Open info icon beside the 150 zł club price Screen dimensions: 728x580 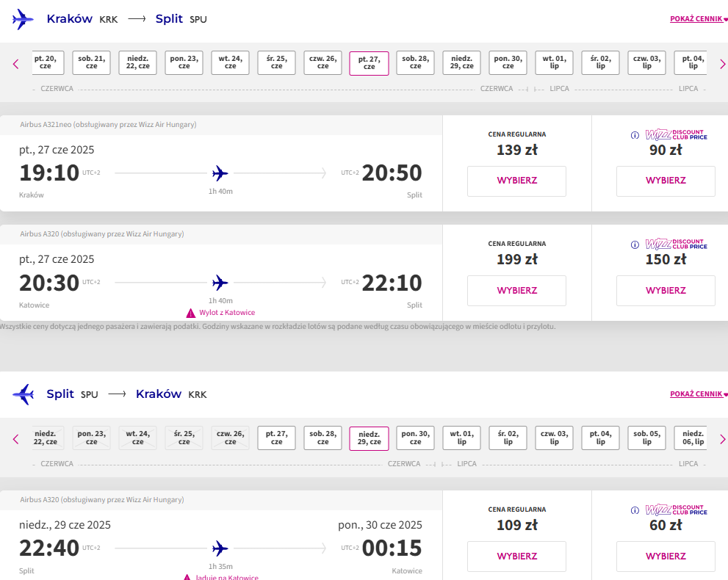tap(635, 245)
